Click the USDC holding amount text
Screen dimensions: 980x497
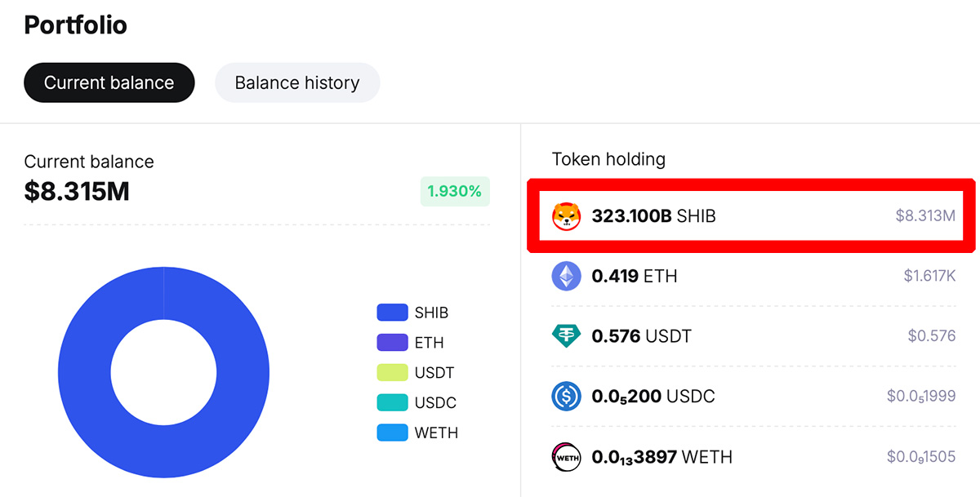653,397
